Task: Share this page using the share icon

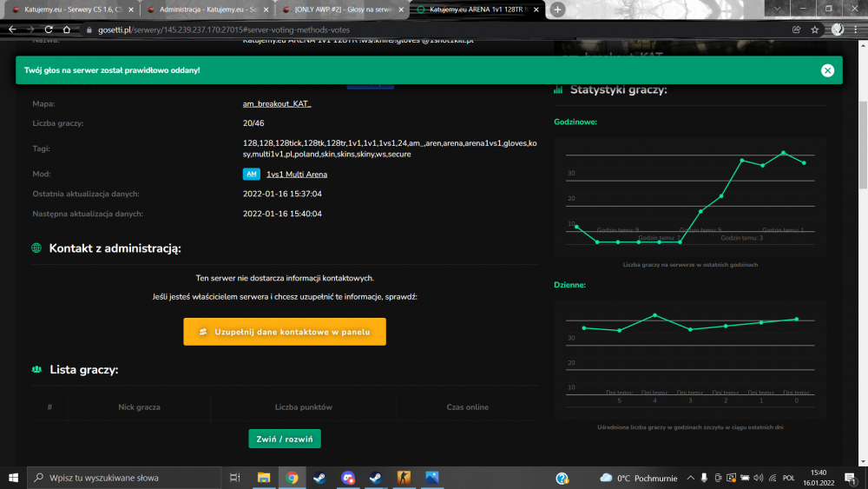Action: (x=796, y=30)
